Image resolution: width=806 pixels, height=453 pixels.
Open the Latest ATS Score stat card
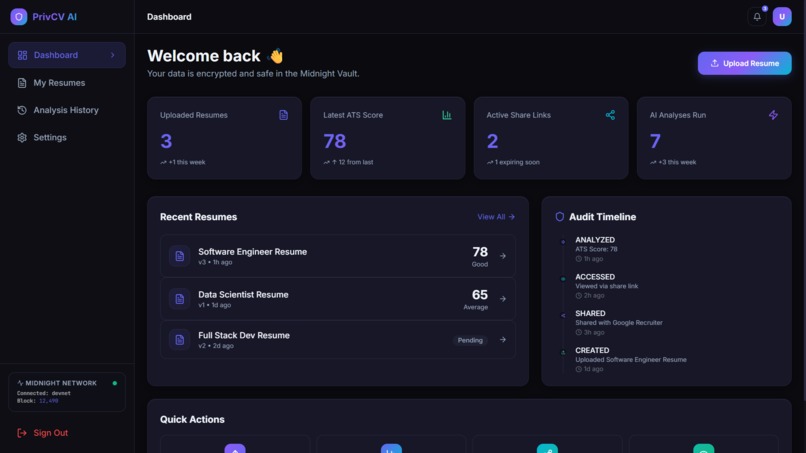point(388,138)
